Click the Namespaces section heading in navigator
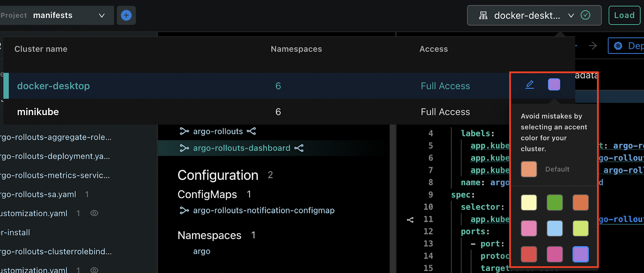The height and width of the screenshot is (273, 644). point(209,235)
